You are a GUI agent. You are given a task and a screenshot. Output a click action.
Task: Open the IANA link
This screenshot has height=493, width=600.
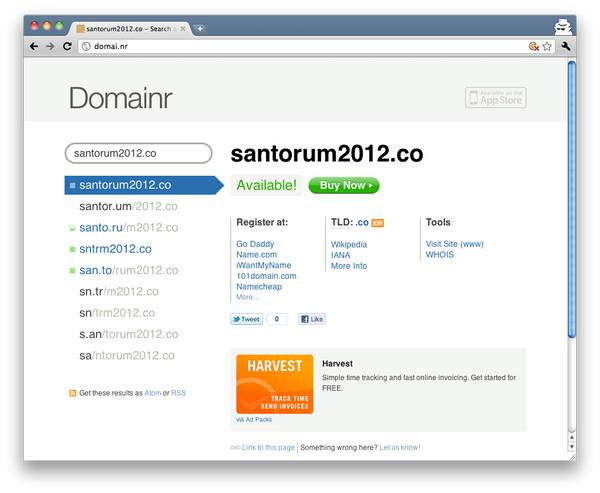tap(341, 255)
